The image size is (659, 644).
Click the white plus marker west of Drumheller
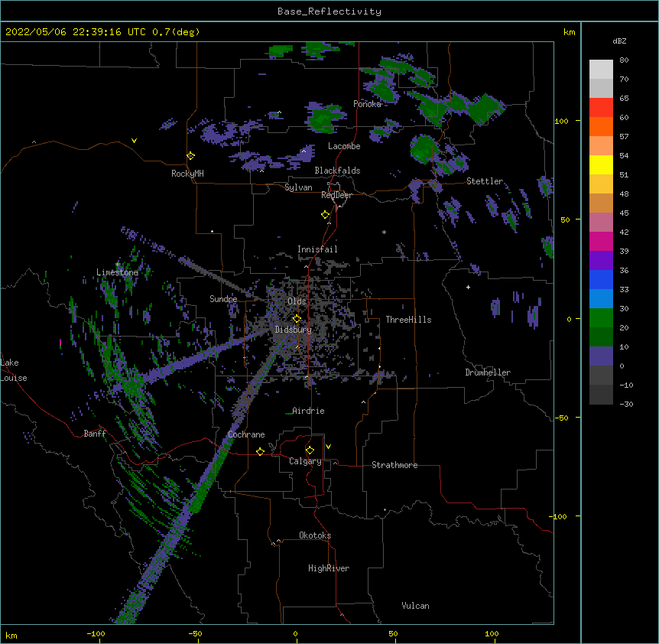(x=468, y=287)
